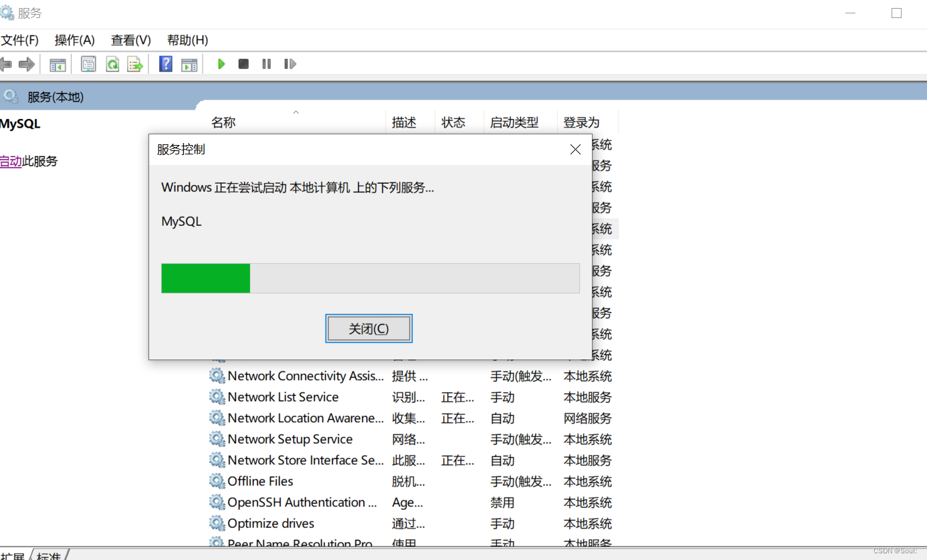Click the gear icon of Network Setup Service row
The height and width of the screenshot is (560, 927).
[x=217, y=439]
